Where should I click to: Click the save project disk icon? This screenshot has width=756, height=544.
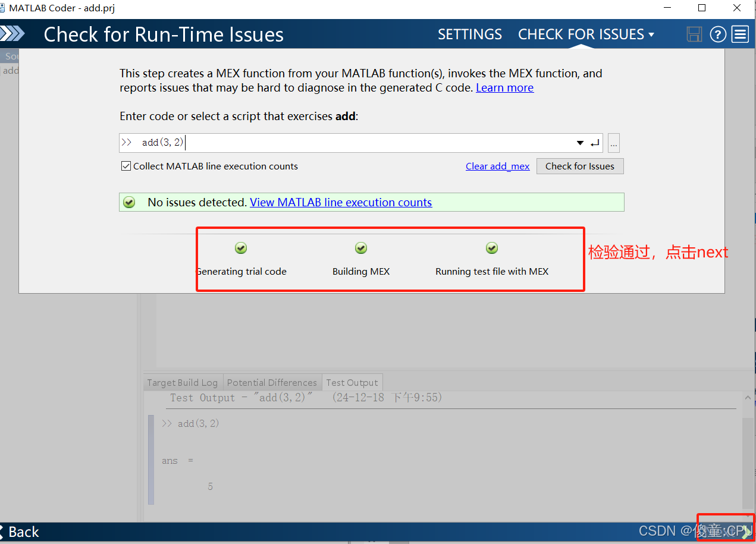point(694,34)
